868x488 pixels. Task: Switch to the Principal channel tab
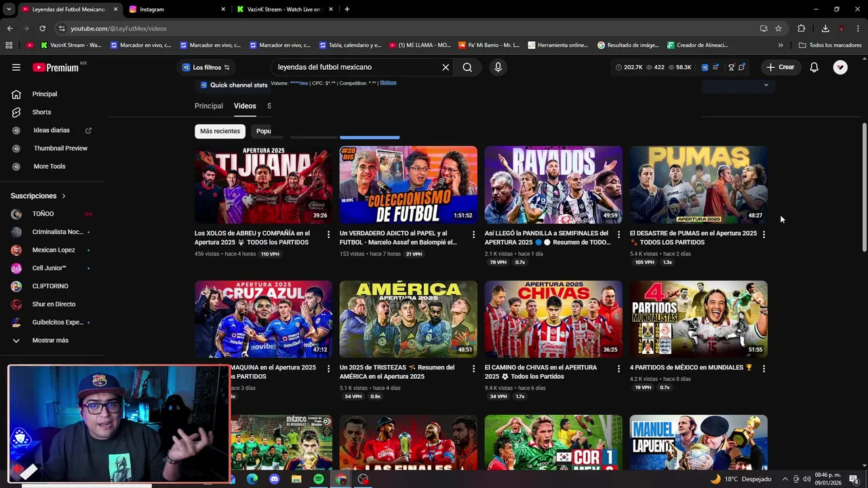click(x=209, y=106)
